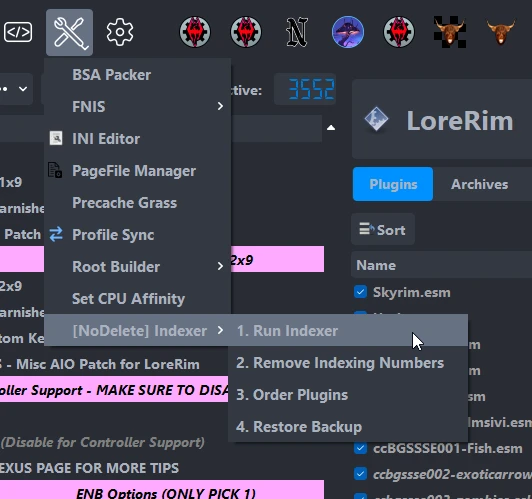Launch the first Skyrim gear logo shortcut

(195, 32)
